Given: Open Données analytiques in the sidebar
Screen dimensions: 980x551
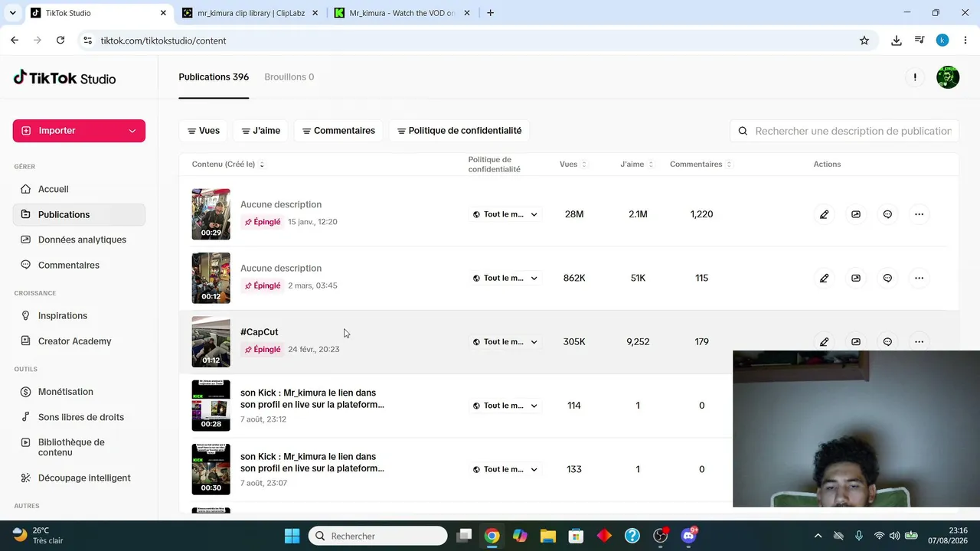Looking at the screenshot, I should (79, 240).
